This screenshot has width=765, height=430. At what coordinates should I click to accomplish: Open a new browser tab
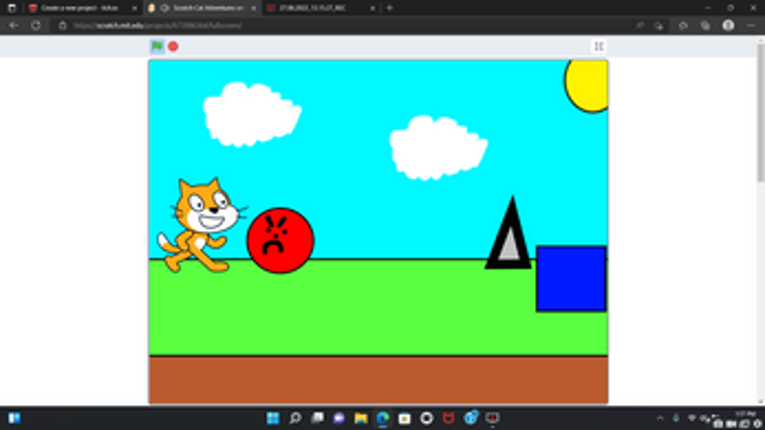pos(389,8)
